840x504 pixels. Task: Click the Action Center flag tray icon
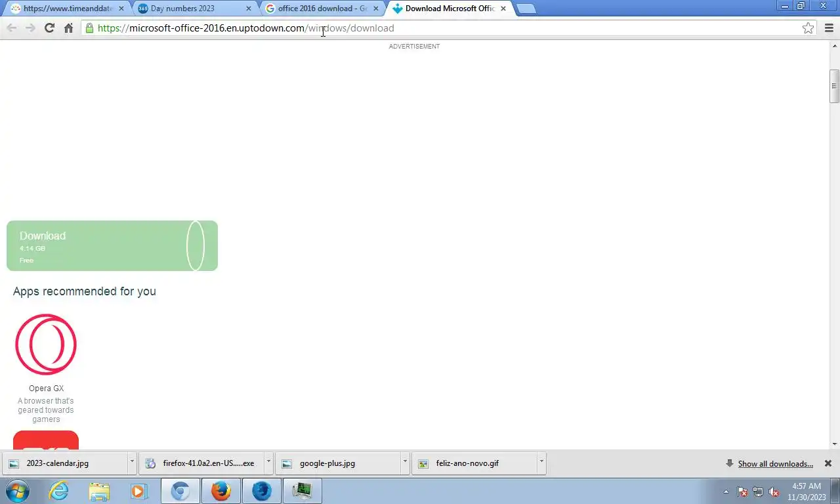pos(742,492)
